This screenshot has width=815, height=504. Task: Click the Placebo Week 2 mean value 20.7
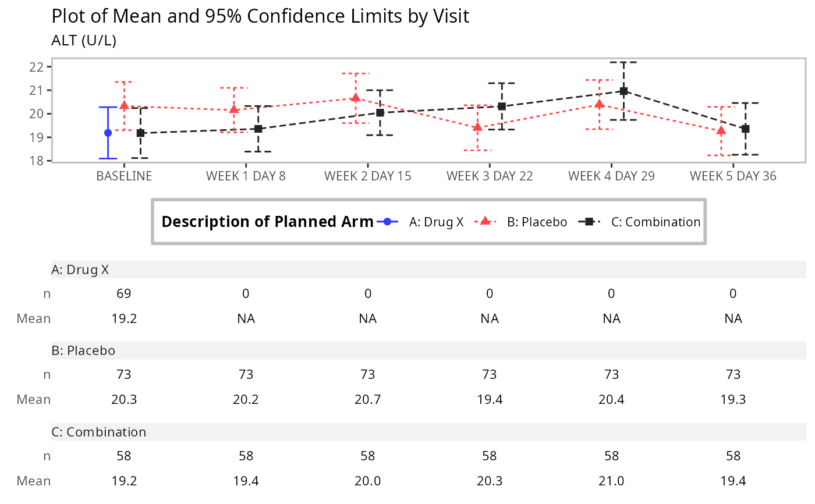click(x=367, y=399)
